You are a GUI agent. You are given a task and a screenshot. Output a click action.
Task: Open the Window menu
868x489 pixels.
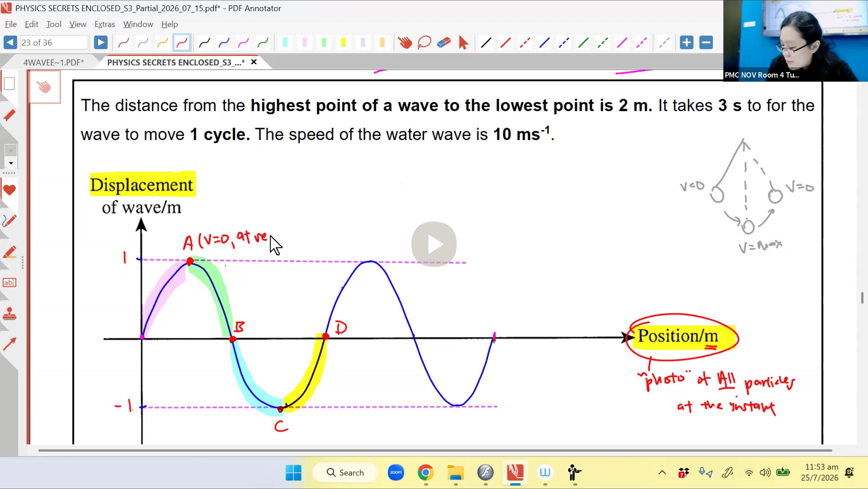pos(138,24)
